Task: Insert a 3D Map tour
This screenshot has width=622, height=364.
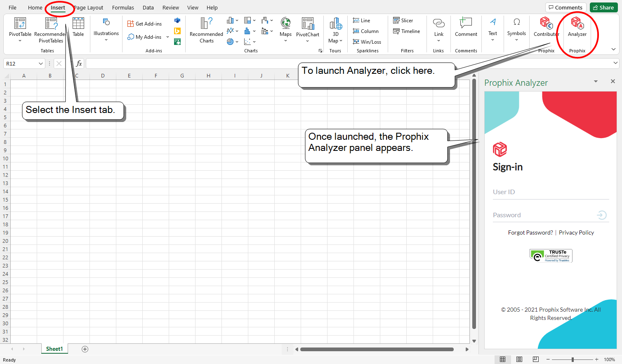Action: pos(335,30)
